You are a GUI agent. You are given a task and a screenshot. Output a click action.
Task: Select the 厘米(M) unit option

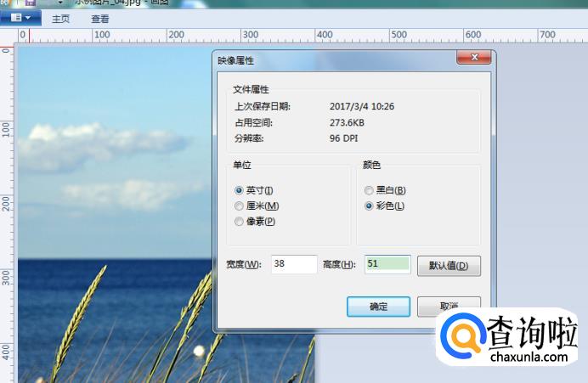tap(257, 206)
